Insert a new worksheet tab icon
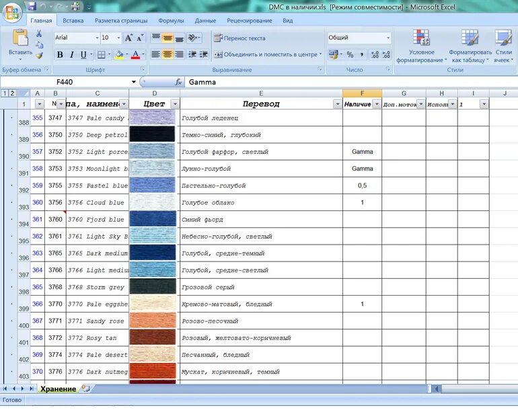The width and height of the screenshot is (518, 420). [x=85, y=388]
